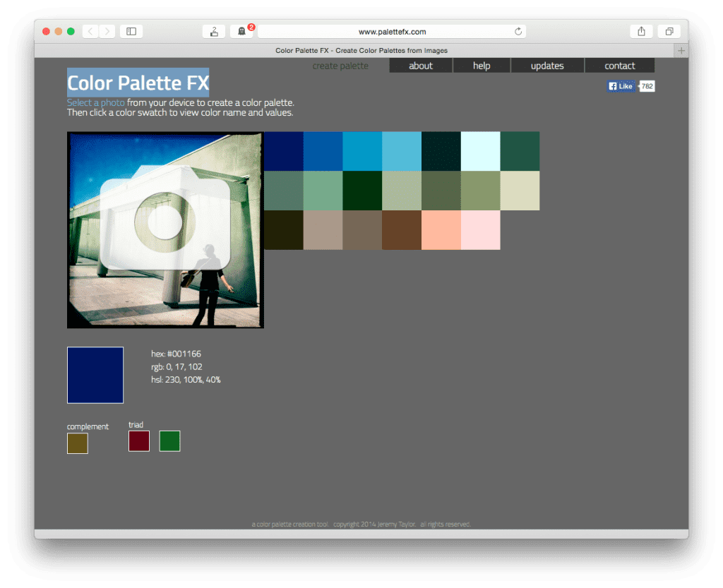The image size is (723, 588).
Task: Click the photo thumbnail with camera overlay
Action: (165, 230)
